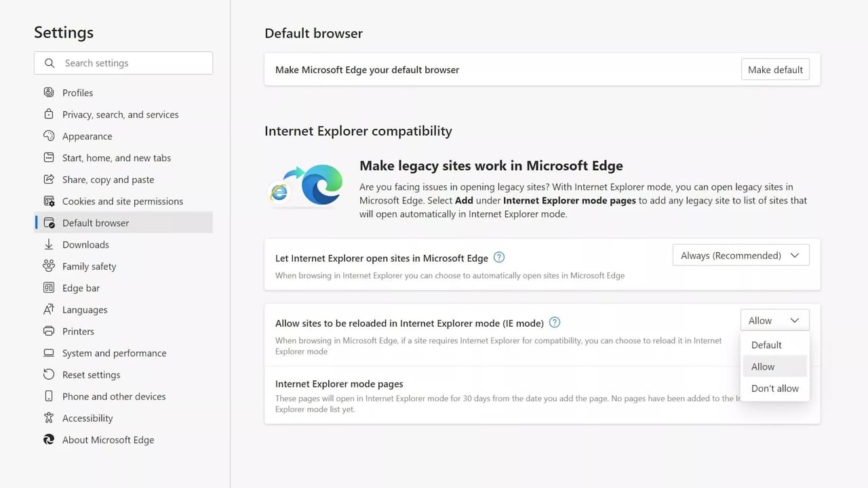
Task: Select the Family safety icon
Action: [x=48, y=266]
